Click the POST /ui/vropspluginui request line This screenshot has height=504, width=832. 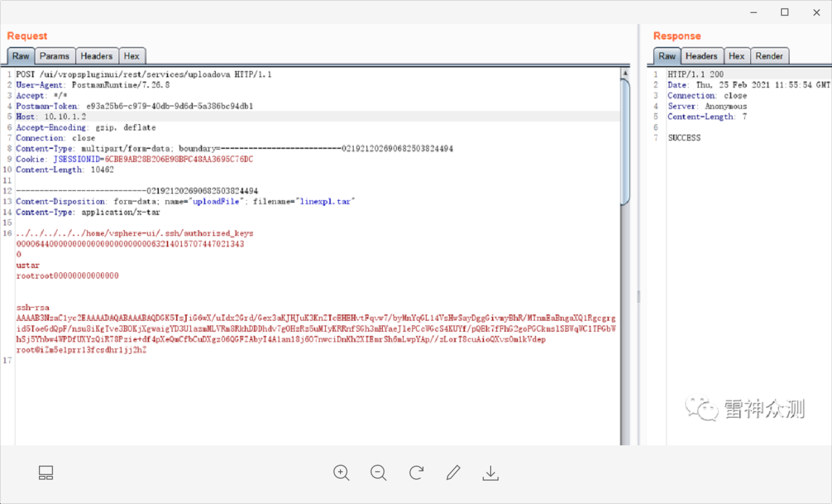(x=144, y=74)
